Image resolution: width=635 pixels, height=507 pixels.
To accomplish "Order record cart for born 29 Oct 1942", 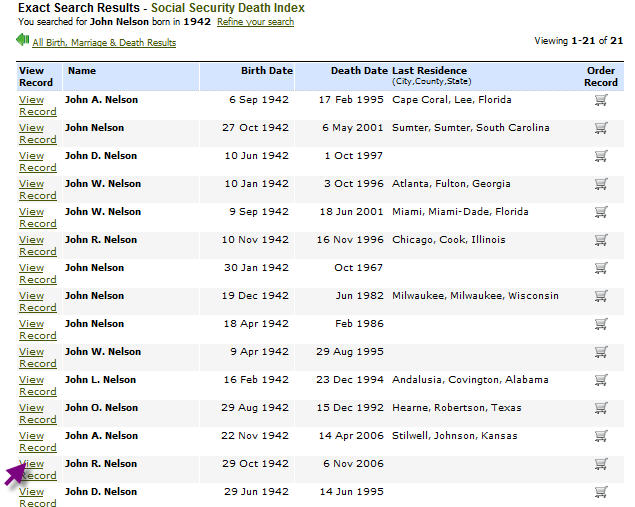I will (x=601, y=463).
